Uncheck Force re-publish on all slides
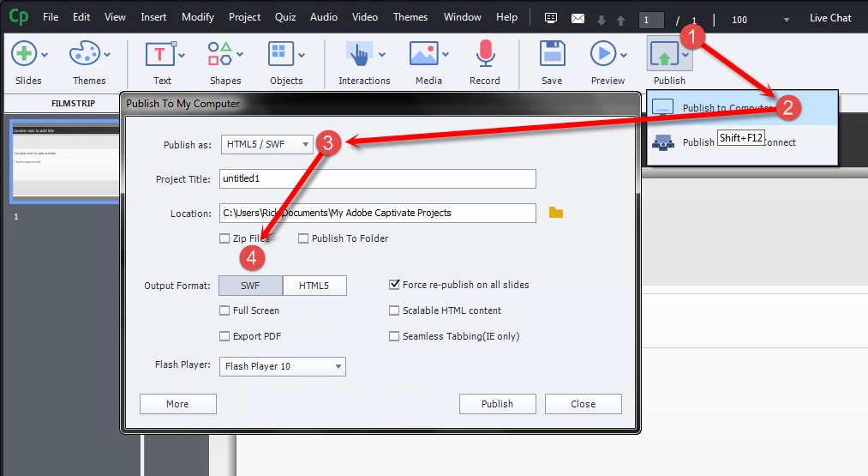This screenshot has height=476, width=868. coord(394,285)
